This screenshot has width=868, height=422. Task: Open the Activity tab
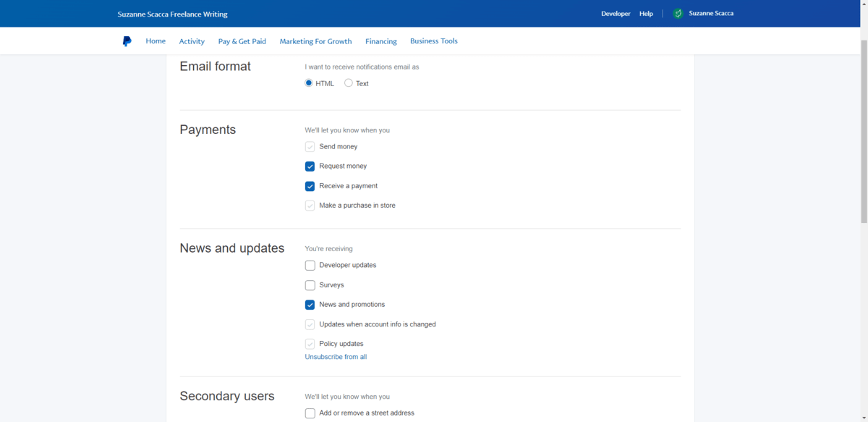[192, 41]
